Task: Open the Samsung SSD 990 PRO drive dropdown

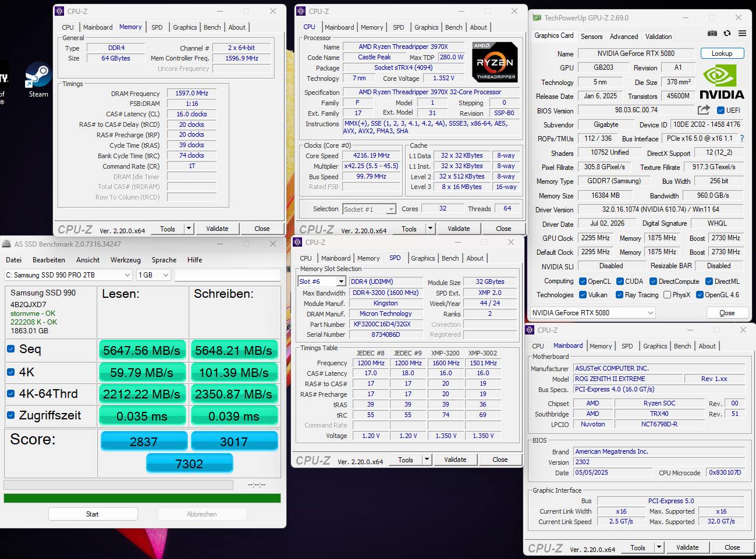Action: point(69,275)
